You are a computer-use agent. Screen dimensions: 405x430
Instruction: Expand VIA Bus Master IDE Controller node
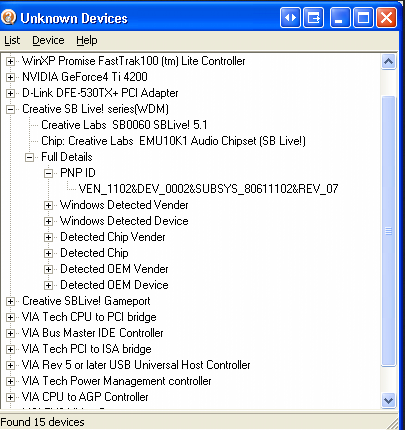pyautogui.click(x=10, y=333)
